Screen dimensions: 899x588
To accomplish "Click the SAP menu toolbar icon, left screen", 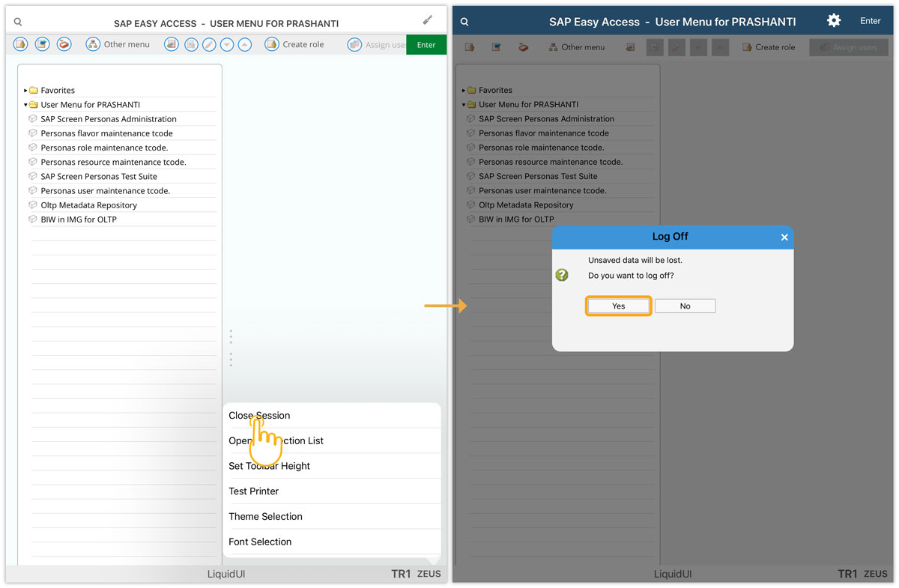I will 42,44.
